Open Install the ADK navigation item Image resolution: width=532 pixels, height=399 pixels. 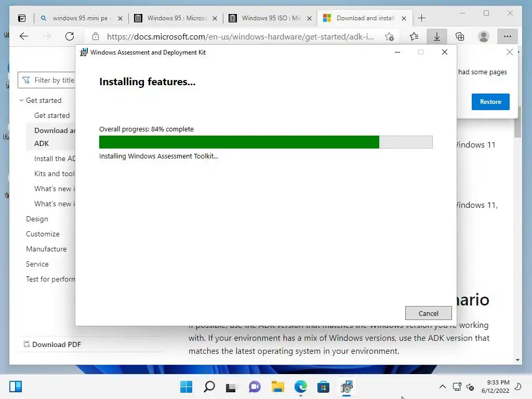coord(55,158)
